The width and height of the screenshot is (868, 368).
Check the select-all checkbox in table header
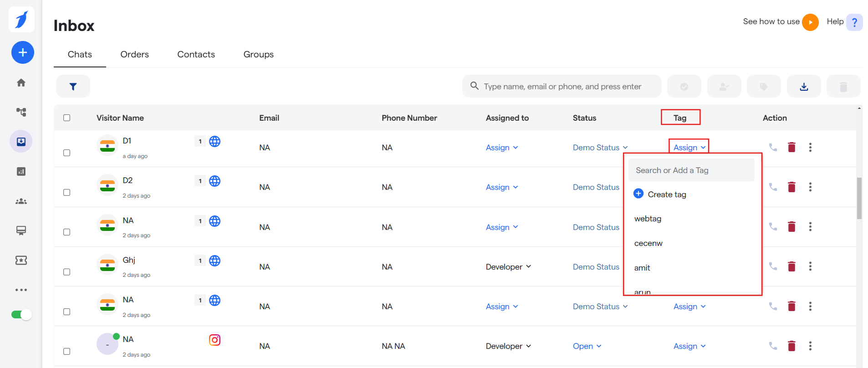(x=67, y=118)
